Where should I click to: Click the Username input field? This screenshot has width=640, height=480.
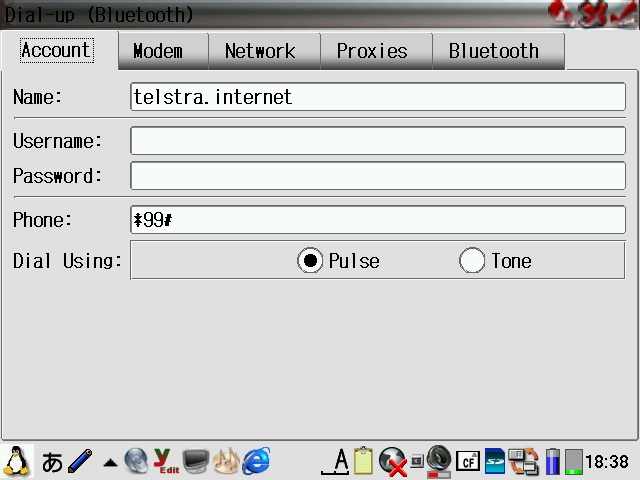tap(378, 141)
